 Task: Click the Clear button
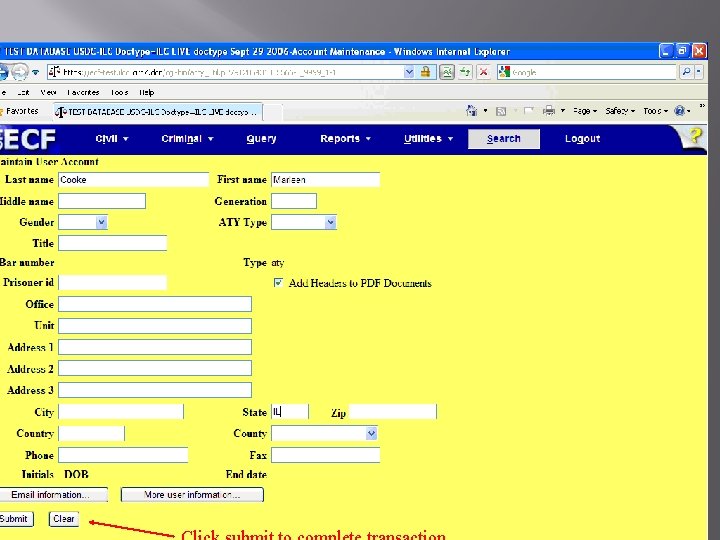(63, 519)
